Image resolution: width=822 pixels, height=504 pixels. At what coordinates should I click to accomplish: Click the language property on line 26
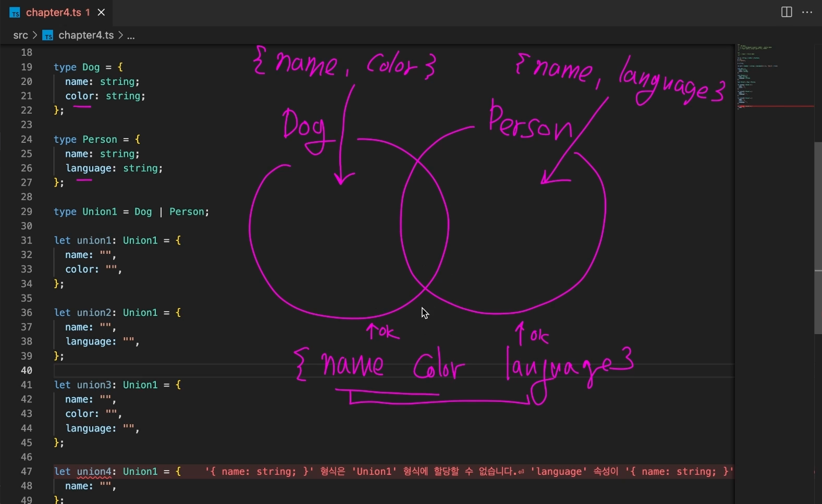pyautogui.click(x=91, y=168)
